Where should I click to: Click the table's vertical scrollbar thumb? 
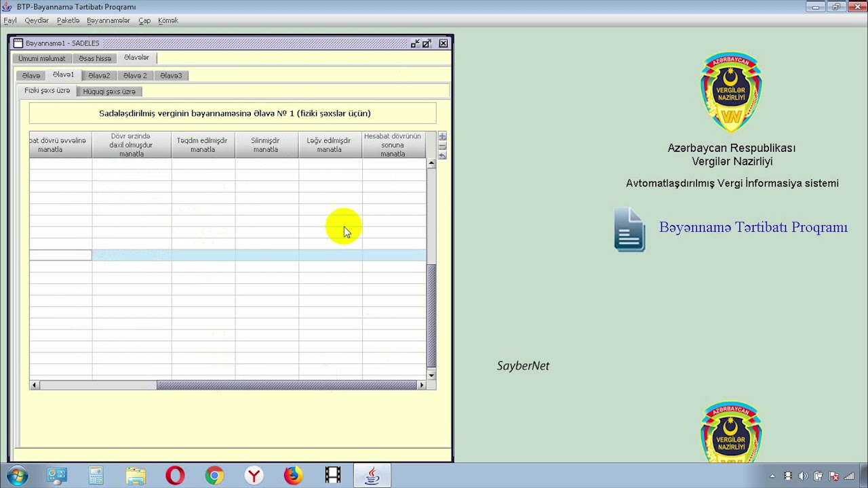coord(431,314)
